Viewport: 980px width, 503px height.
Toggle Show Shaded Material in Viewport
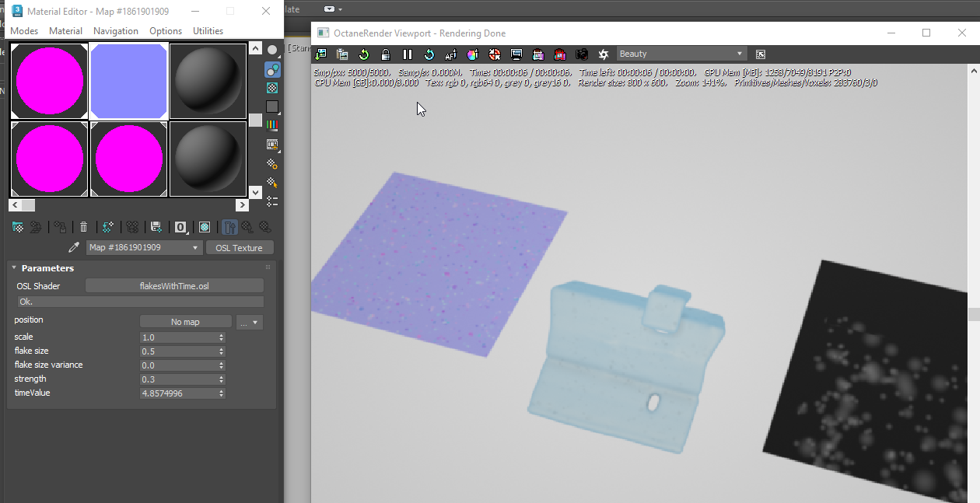click(205, 227)
